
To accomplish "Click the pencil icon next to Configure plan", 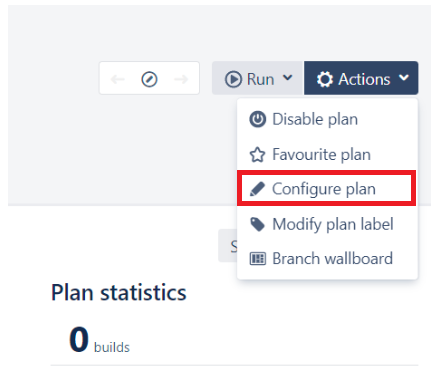I will click(257, 189).
